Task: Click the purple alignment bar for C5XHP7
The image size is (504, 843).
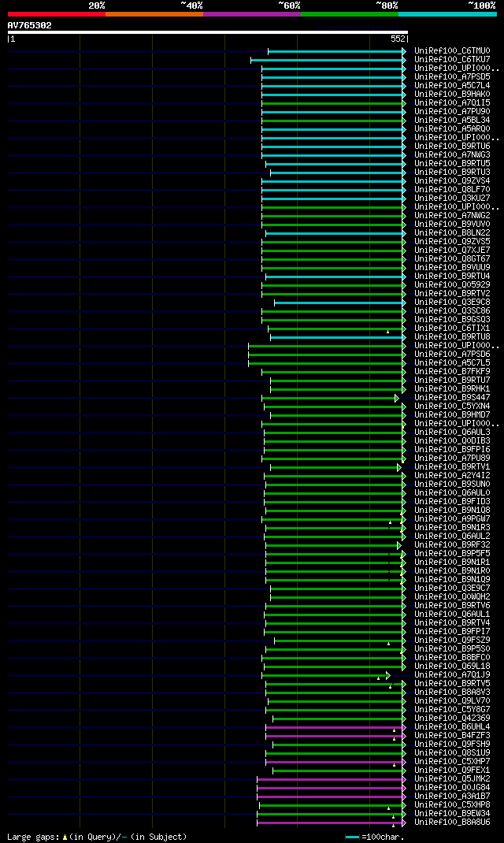Action: pos(335,762)
